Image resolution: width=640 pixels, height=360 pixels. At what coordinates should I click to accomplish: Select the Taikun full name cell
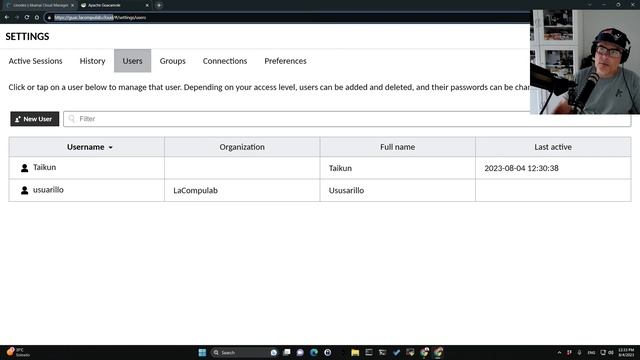point(398,168)
